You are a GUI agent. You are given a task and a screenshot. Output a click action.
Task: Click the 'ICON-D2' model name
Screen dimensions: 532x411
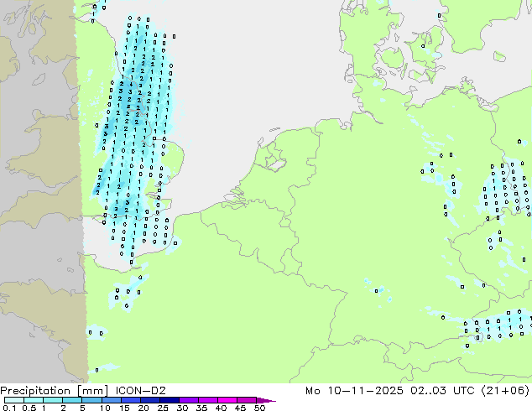click(140, 391)
